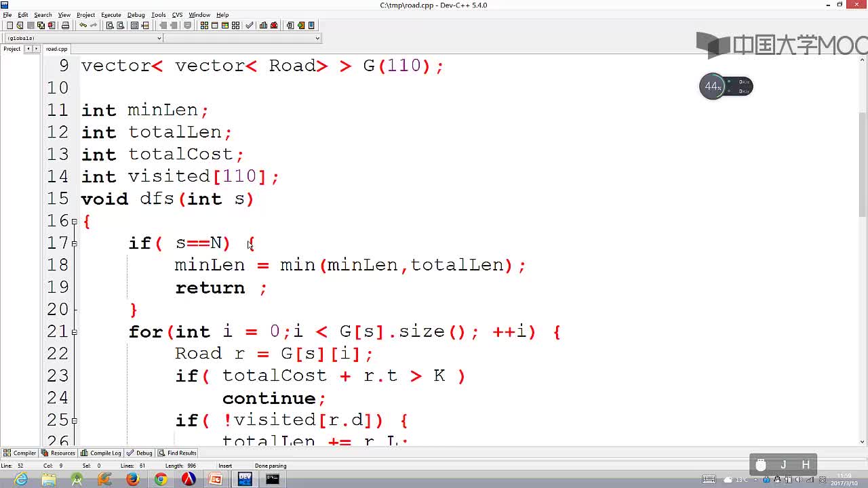The height and width of the screenshot is (488, 868).
Task: Open Firefox from the taskbar
Action: 132,479
